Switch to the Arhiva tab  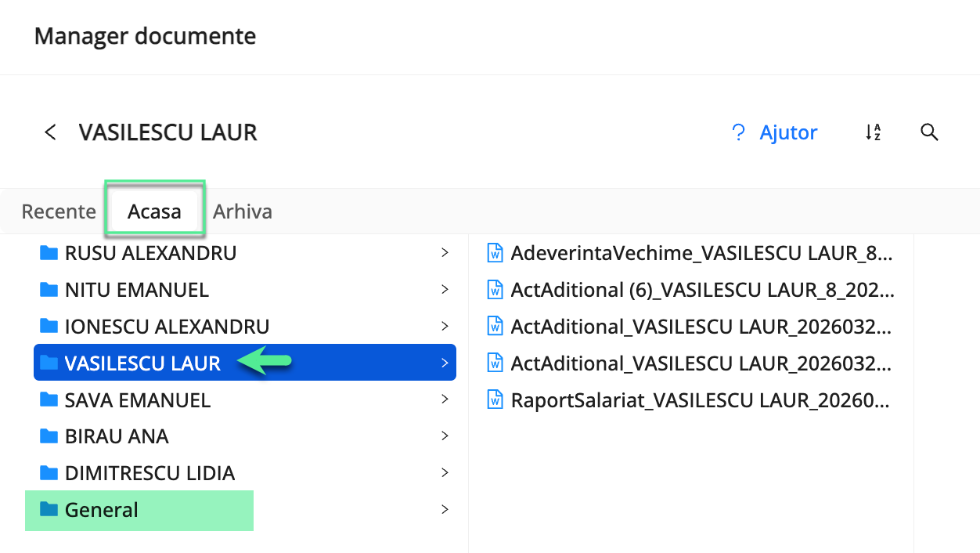[243, 211]
